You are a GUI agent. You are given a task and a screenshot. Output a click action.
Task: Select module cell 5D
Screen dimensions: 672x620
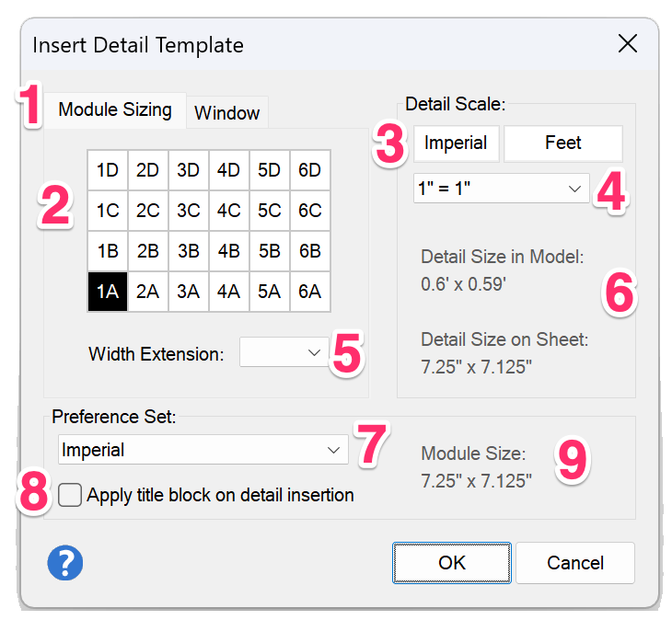coord(270,170)
